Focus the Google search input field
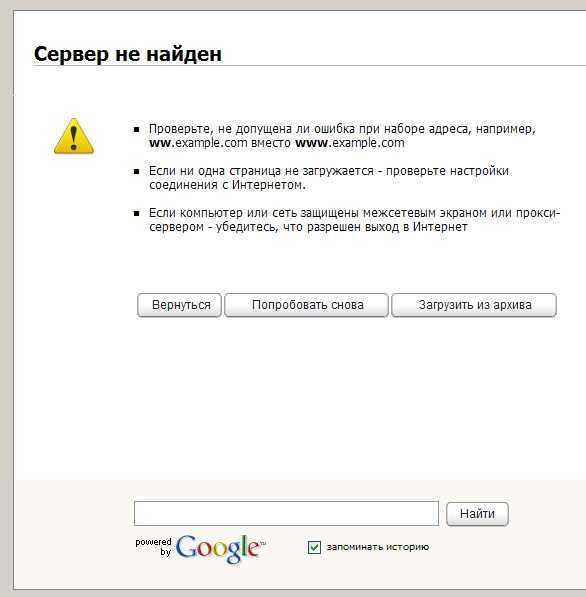The width and height of the screenshot is (586, 597). coord(286,513)
